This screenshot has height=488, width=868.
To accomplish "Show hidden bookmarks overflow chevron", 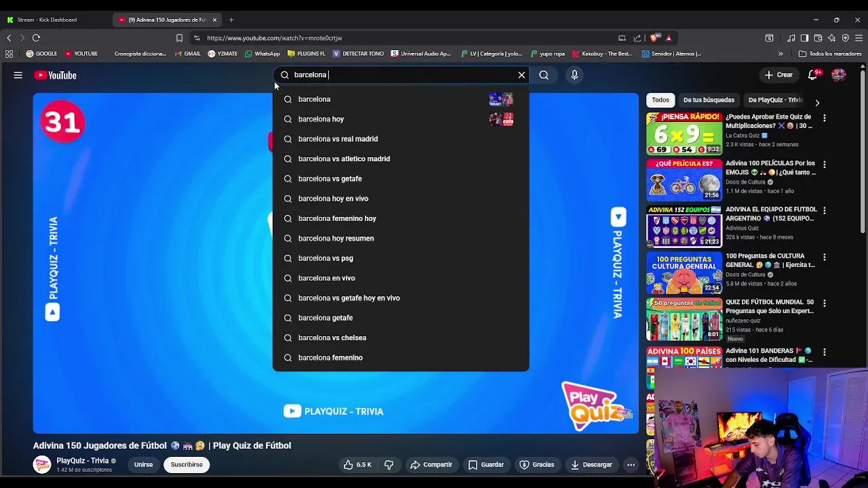I will pos(781,54).
